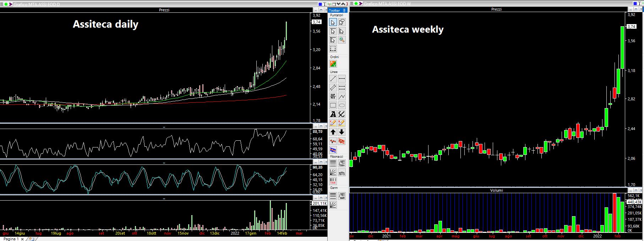Click the 2022 label on weekly axis
The width and height of the screenshot is (644, 241).
[x=597, y=236]
